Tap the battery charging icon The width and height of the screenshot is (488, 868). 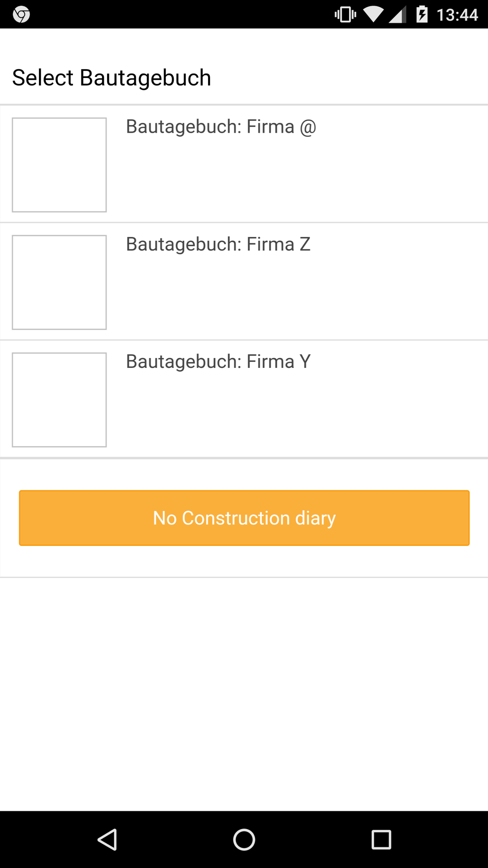[422, 15]
